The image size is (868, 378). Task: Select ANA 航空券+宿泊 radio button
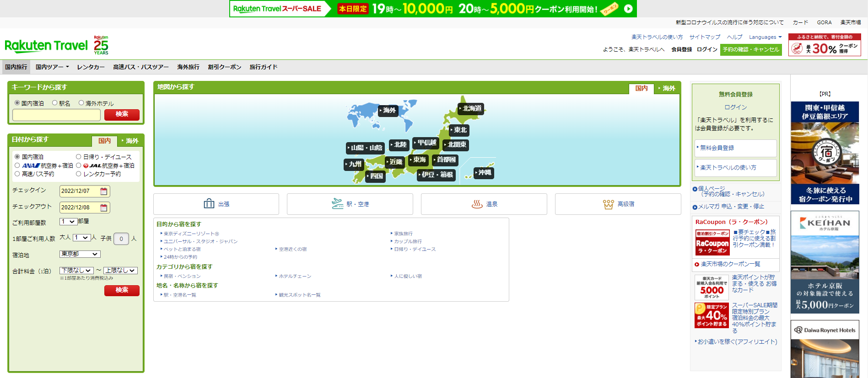click(17, 165)
